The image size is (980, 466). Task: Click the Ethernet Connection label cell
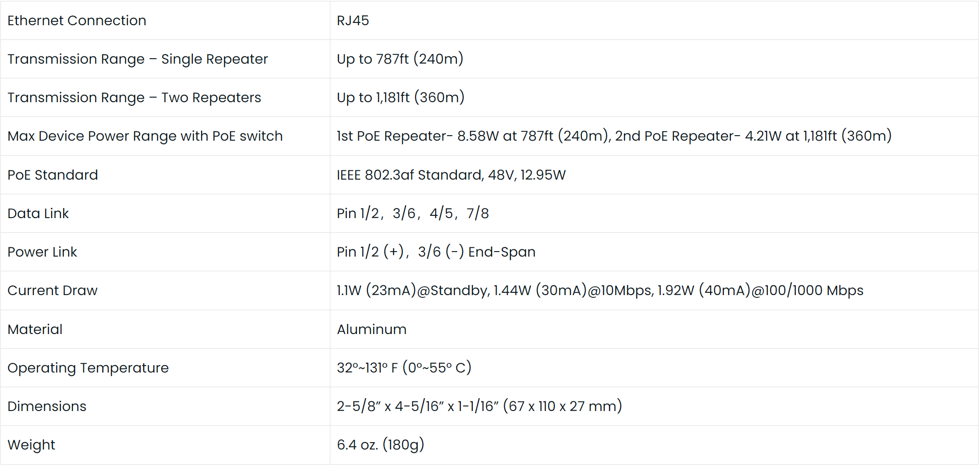point(77,21)
